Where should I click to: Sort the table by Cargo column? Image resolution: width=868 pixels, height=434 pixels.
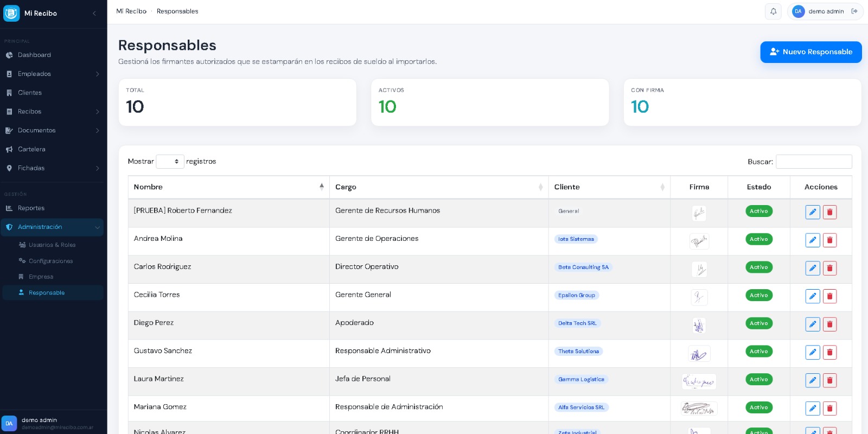click(x=438, y=187)
